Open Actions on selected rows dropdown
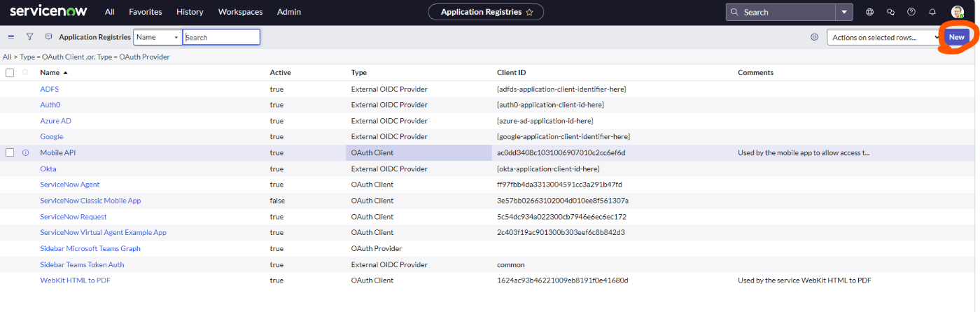This screenshot has height=312, width=980. [883, 37]
